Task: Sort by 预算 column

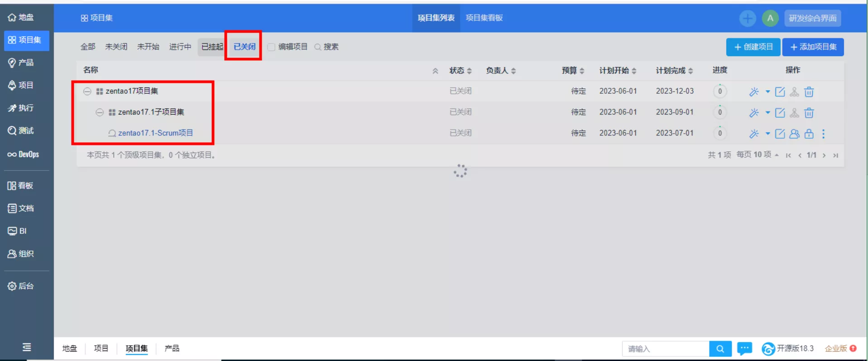Action: [x=573, y=71]
